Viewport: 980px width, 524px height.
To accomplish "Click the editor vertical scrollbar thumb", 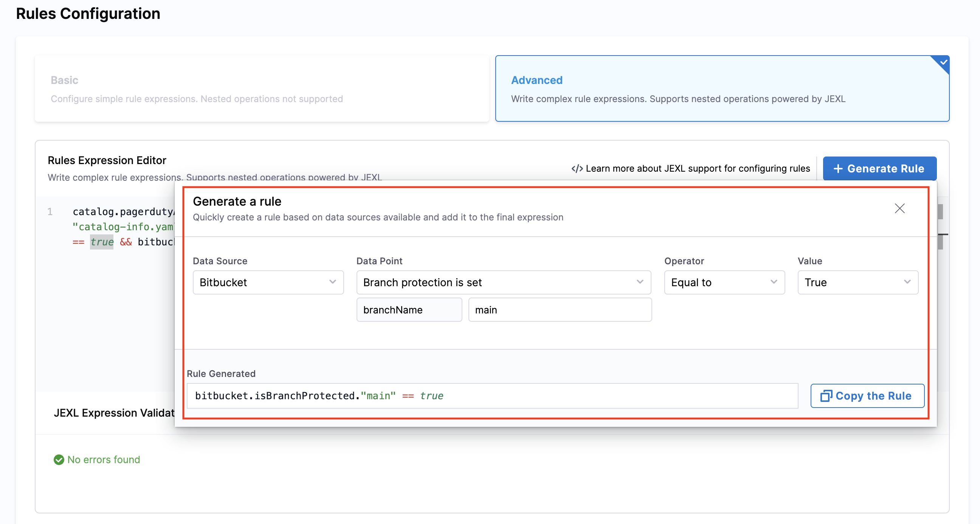I will coord(940,212).
